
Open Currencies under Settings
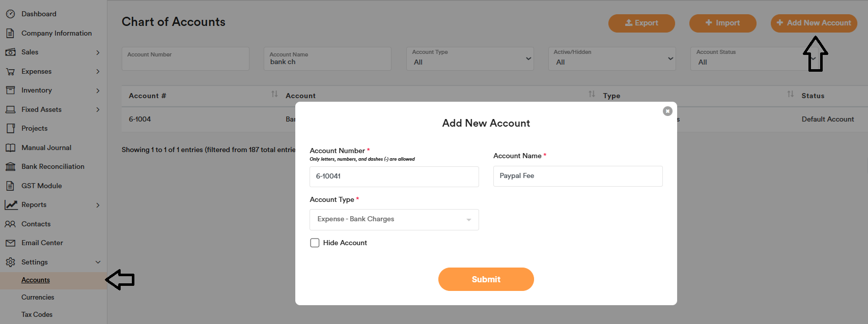(x=38, y=298)
